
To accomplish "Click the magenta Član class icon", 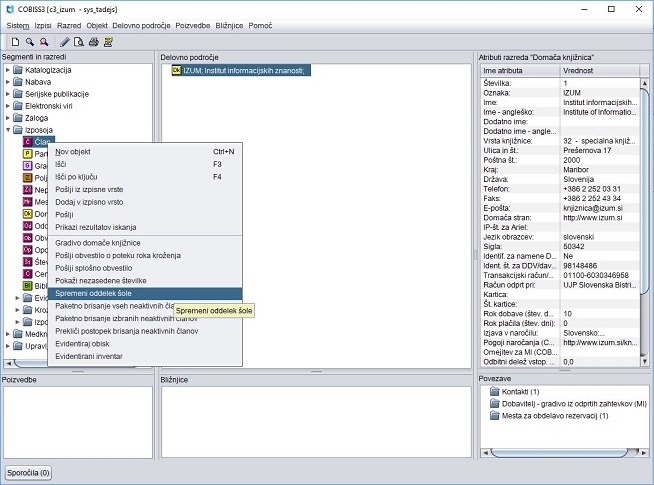I will (x=28, y=142).
